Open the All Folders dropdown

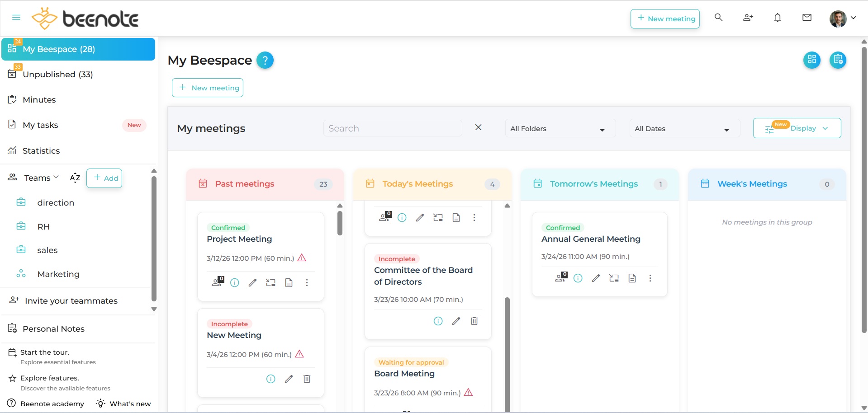(x=560, y=129)
